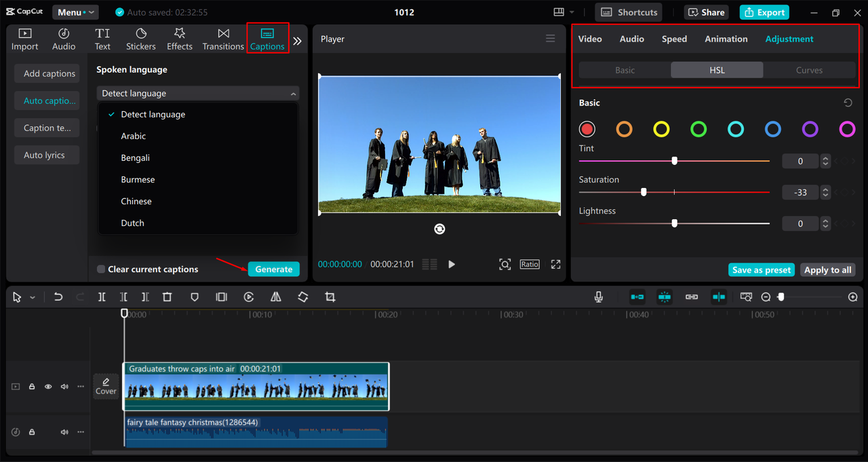
Task: Expand the Menu dropdown
Action: tap(75, 12)
